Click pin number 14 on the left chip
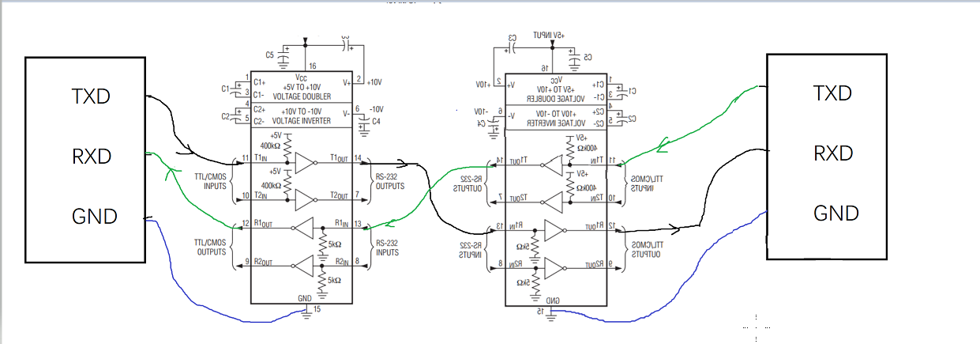The height and width of the screenshot is (344, 980). [x=359, y=158]
